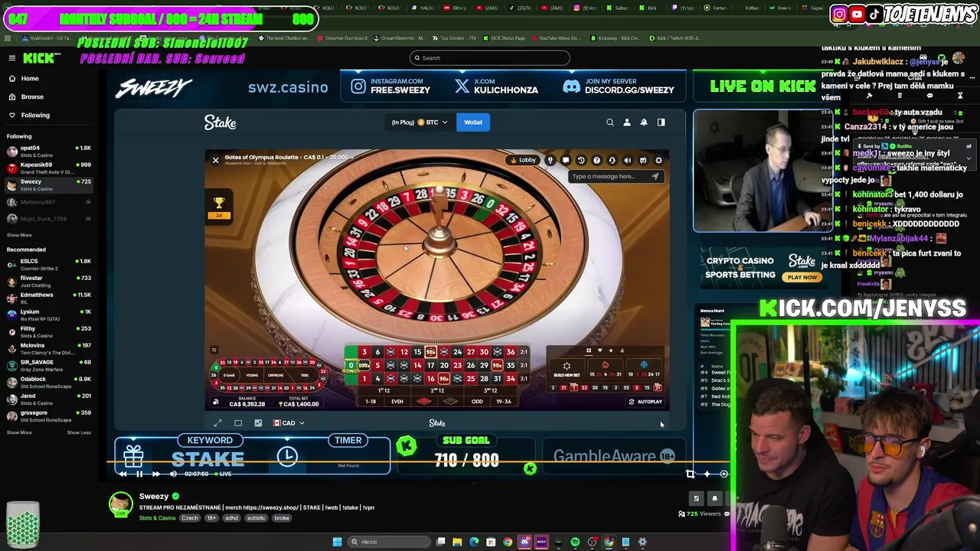Open roulette settings gear icon
Viewport: 980px width, 551px height.
click(658, 160)
